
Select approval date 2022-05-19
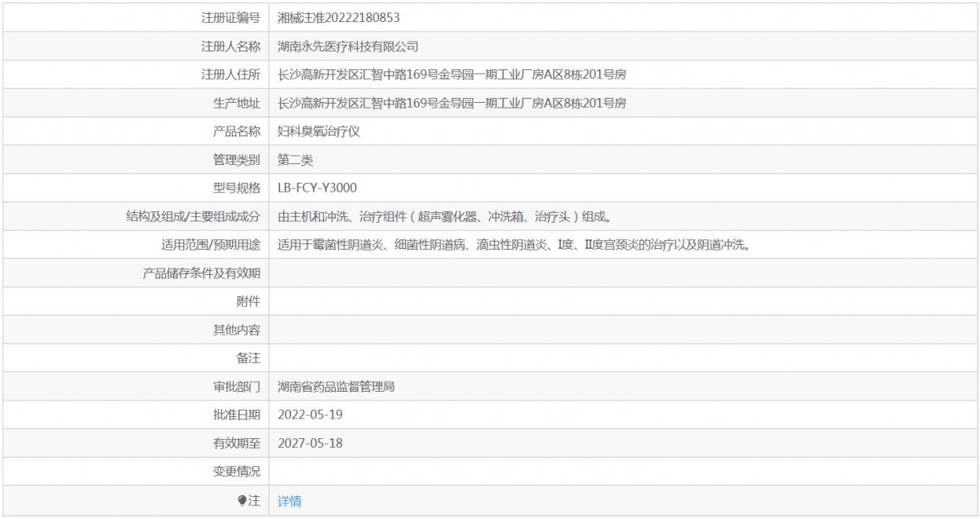[310, 415]
